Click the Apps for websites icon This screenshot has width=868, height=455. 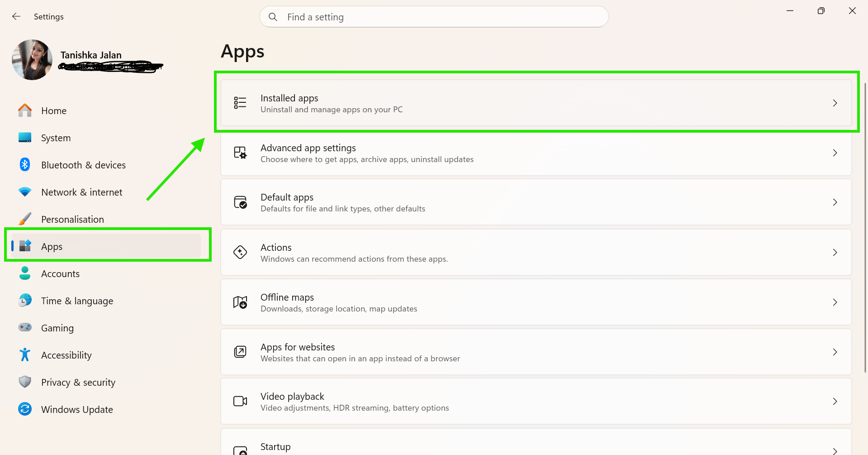[240, 352]
